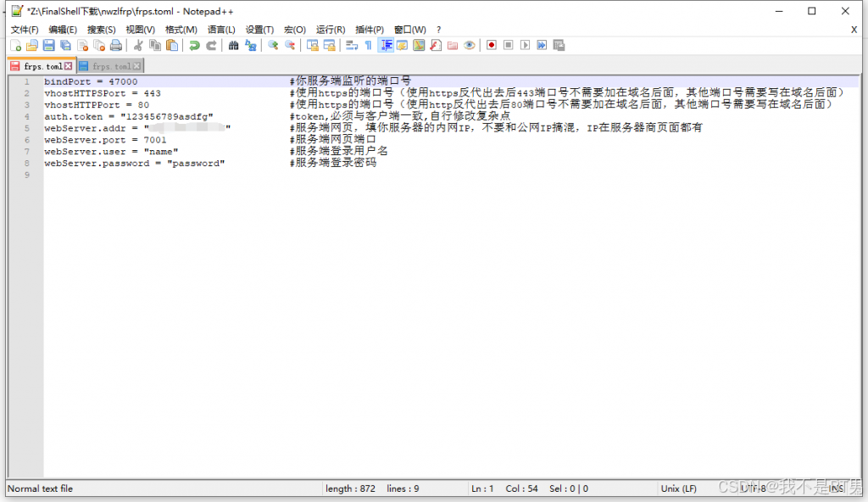Create a new file via toolbar icon
Viewport: 868px width, 502px height.
tap(15, 46)
